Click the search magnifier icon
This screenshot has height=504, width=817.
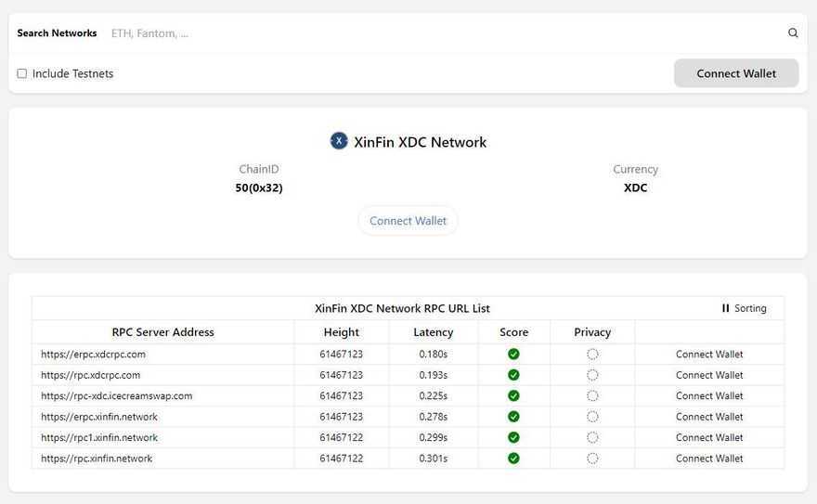click(793, 33)
